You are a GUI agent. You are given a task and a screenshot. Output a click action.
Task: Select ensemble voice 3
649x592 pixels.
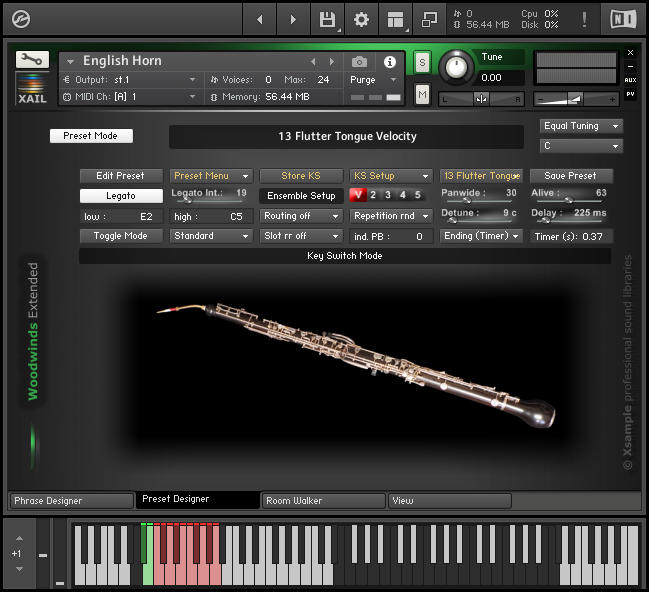388,195
